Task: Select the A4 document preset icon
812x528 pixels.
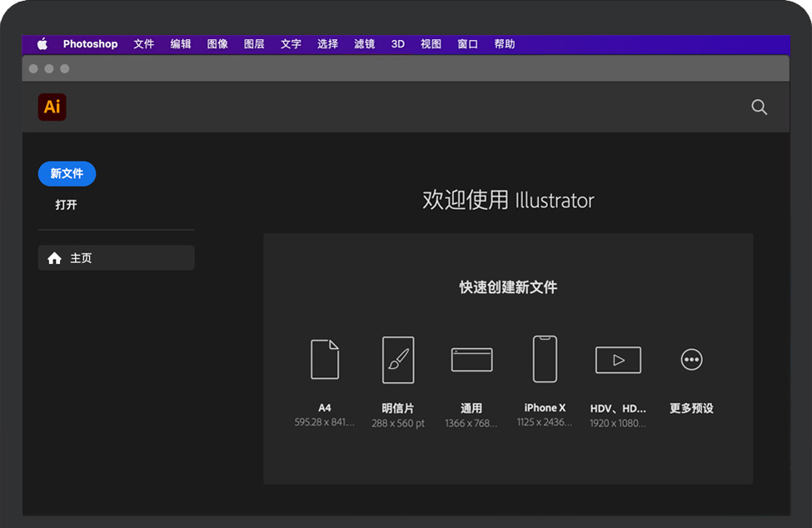Action: click(325, 360)
